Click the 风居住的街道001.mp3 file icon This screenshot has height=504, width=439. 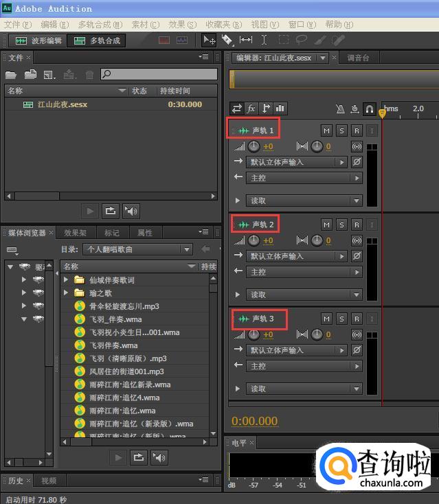(x=80, y=371)
